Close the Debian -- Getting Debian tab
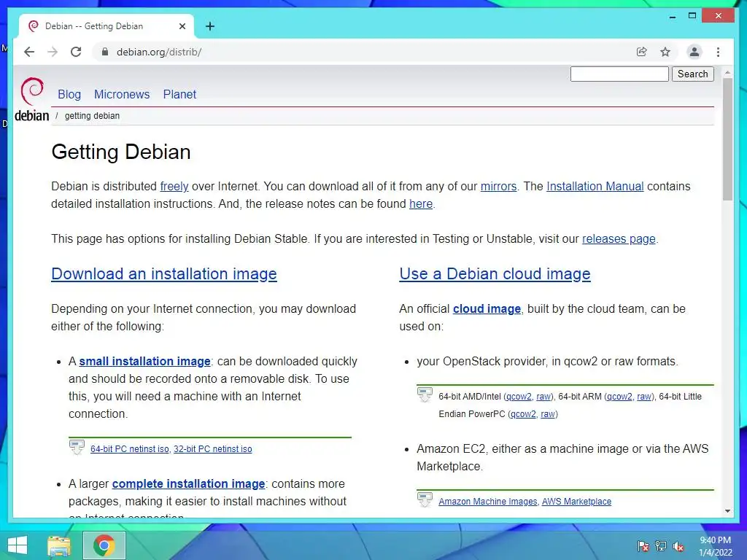Image resolution: width=747 pixels, height=560 pixels. click(182, 26)
